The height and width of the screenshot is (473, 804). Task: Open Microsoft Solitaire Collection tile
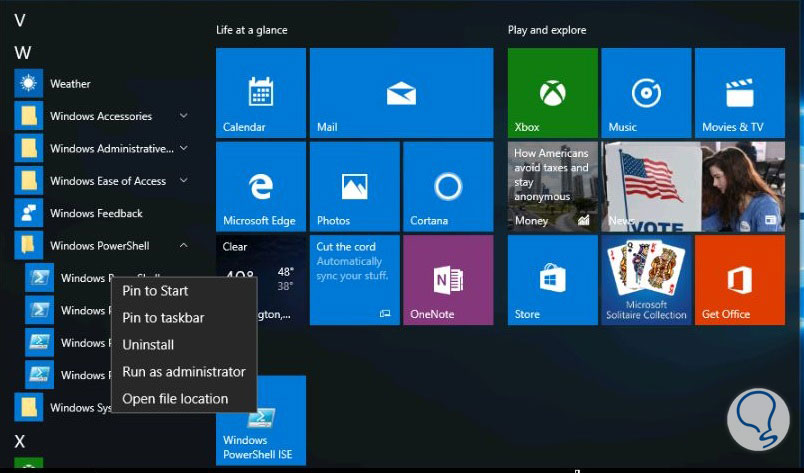646,280
